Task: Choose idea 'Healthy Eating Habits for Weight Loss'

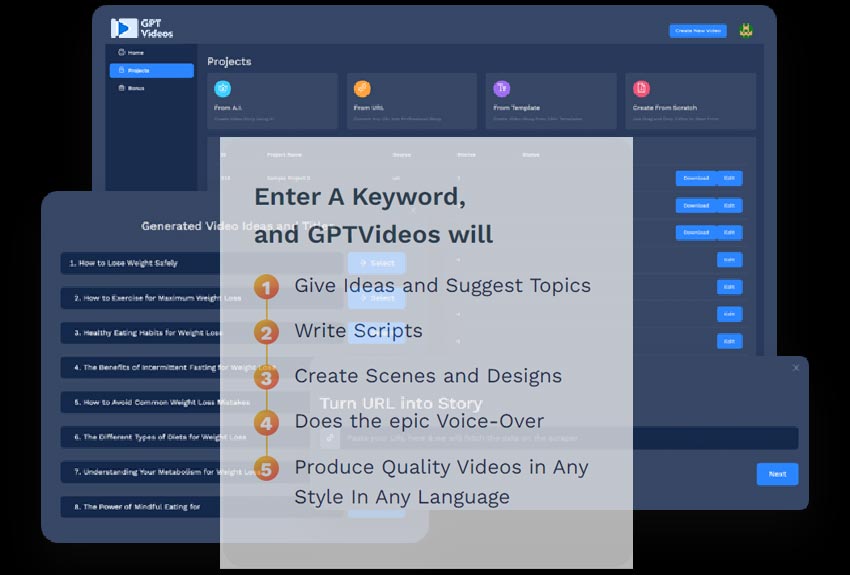Action: tap(202, 333)
